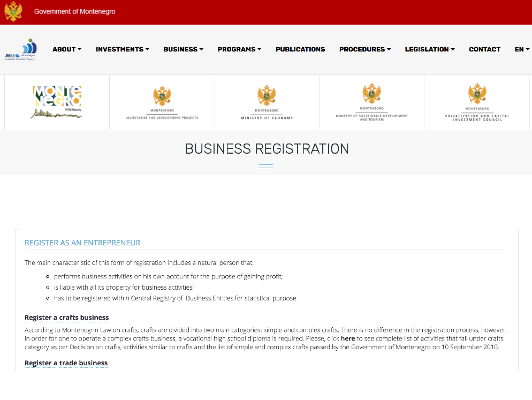Click the Montenegro coat of arms icon

pos(13,12)
